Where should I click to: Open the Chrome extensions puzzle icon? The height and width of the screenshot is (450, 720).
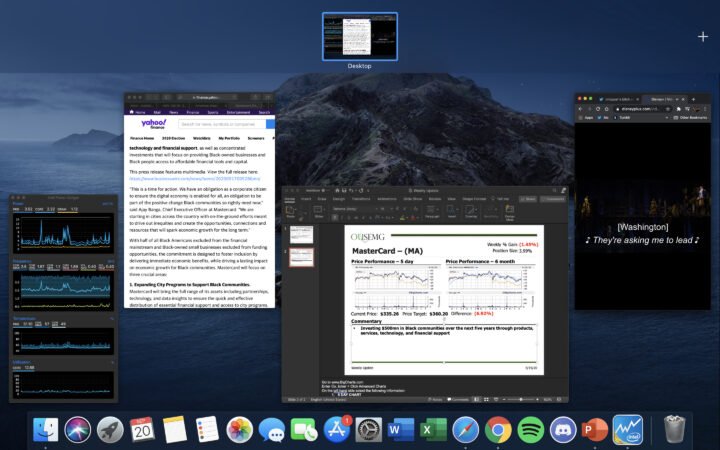(x=678, y=109)
